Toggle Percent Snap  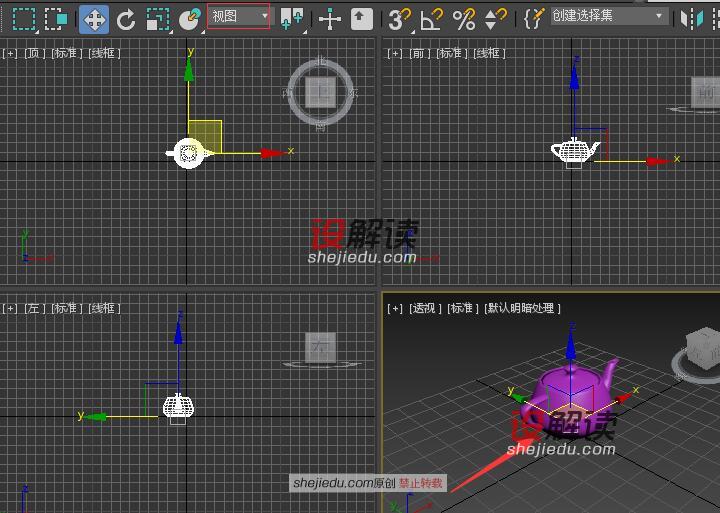click(x=464, y=19)
